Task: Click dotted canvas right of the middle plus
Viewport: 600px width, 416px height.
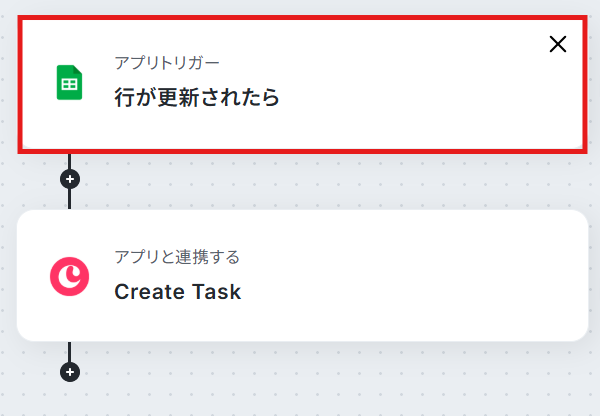Action: [300, 180]
